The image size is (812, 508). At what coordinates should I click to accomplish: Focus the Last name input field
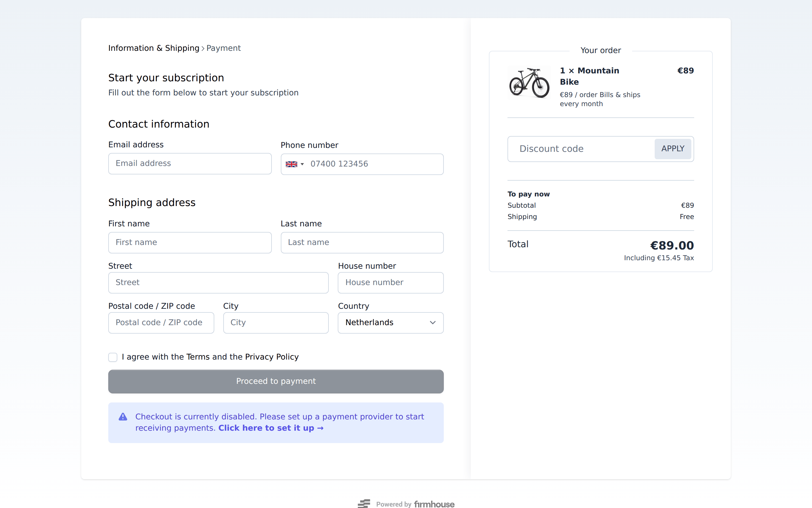point(362,243)
